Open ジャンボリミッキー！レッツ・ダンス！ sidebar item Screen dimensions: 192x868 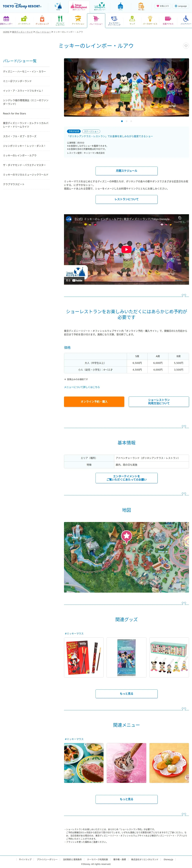point(26,146)
